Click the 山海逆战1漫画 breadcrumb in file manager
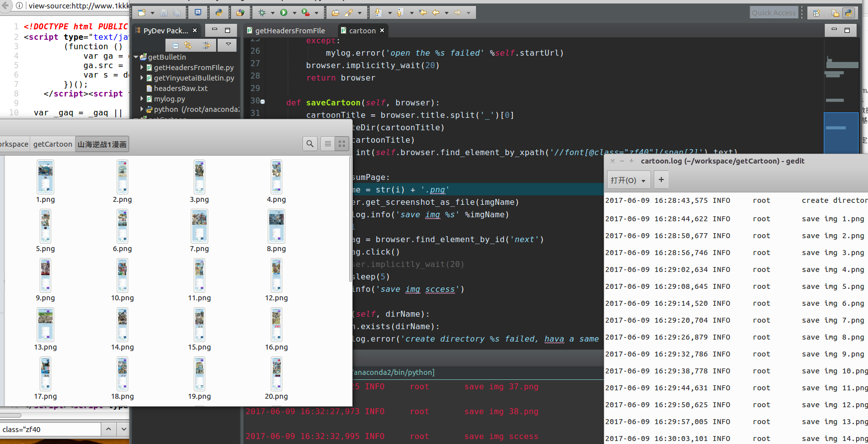Screen dimensions: 868x444 point(102,144)
